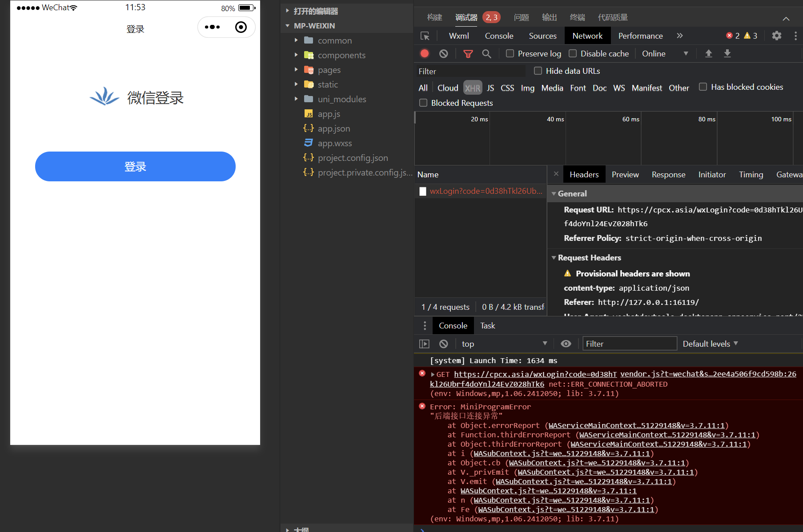Open the Response tab of request

pyautogui.click(x=668, y=175)
